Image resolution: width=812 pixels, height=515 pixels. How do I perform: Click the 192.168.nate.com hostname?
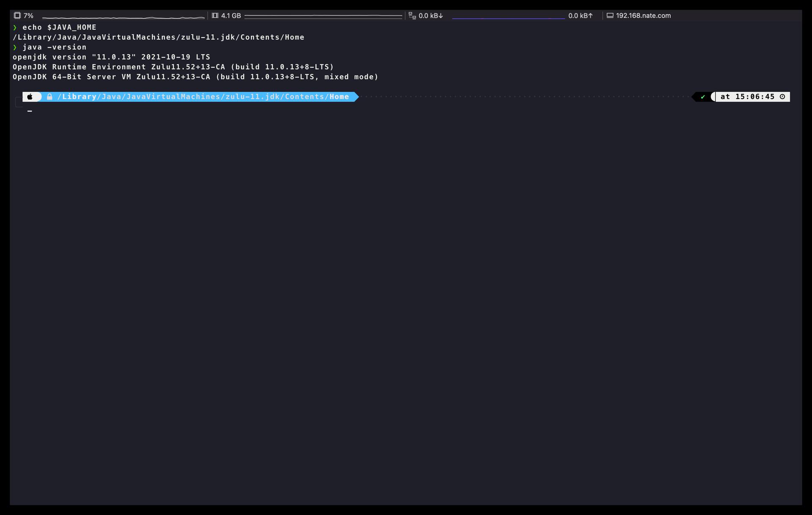(x=643, y=16)
